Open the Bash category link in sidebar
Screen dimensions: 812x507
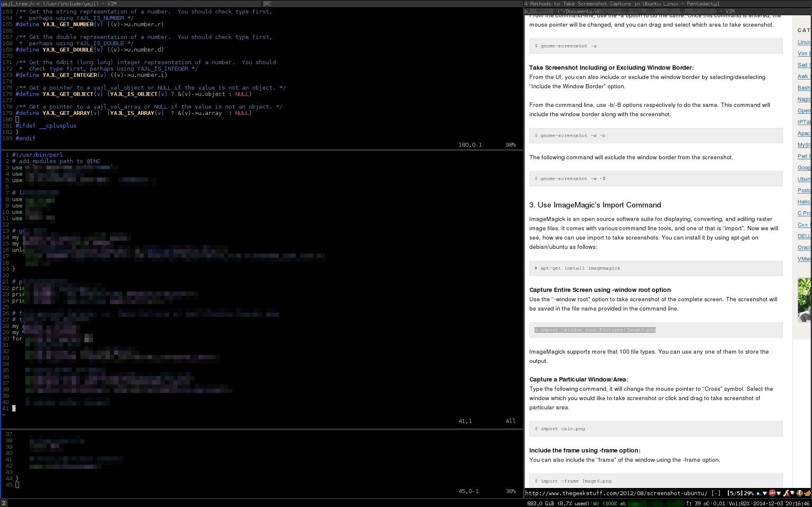click(804, 88)
